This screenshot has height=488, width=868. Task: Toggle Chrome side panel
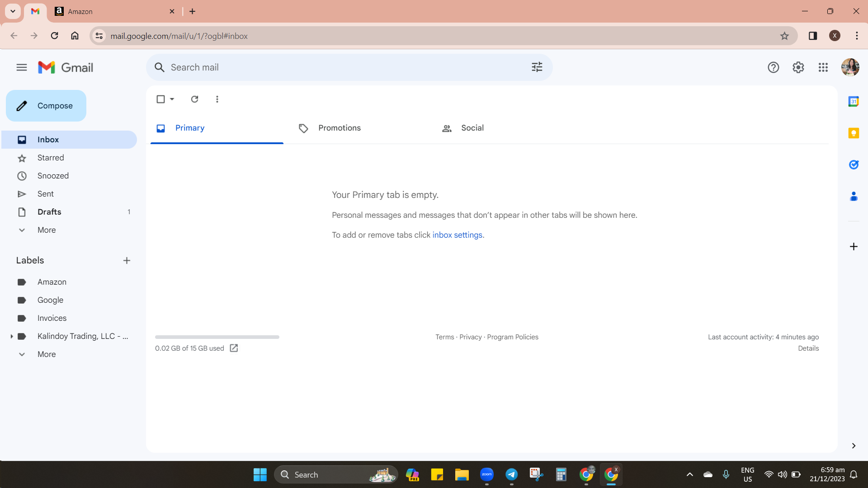(812, 36)
